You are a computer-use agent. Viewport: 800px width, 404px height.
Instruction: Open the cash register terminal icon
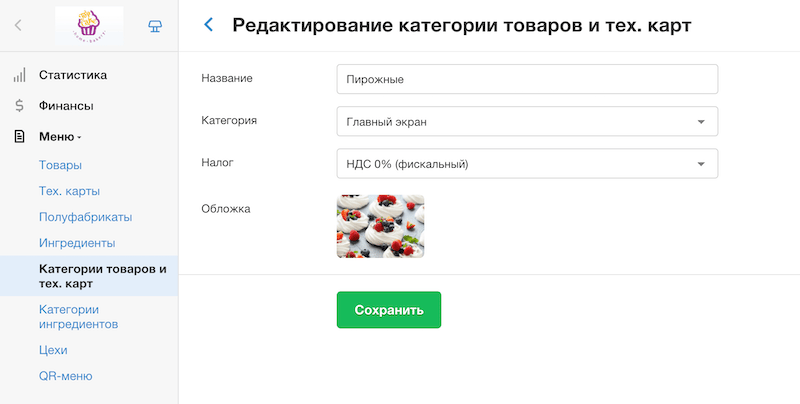pos(154,26)
